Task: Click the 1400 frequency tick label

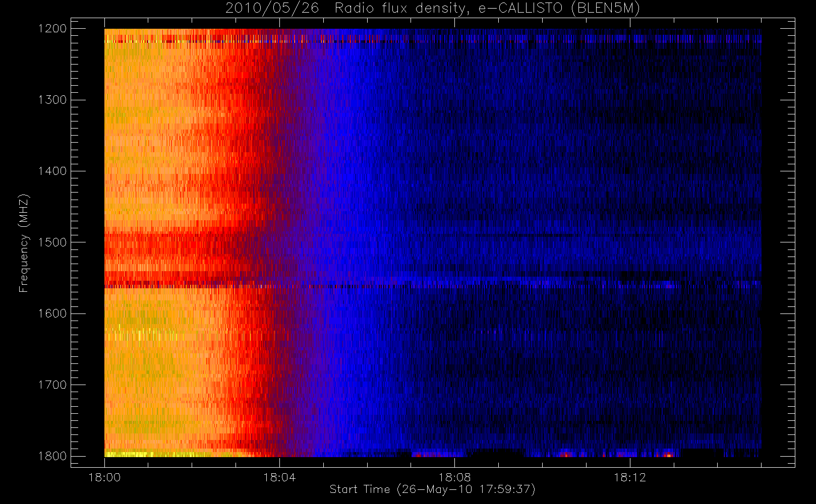Action: pos(52,171)
